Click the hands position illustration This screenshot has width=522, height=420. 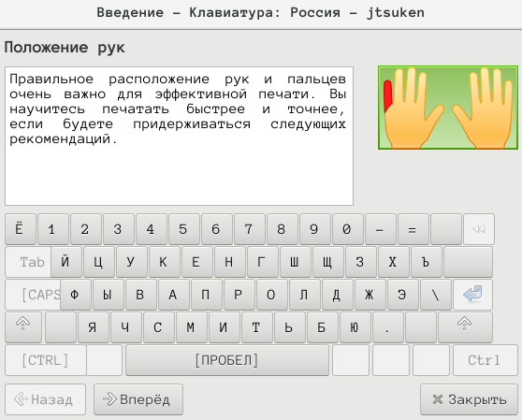tap(448, 108)
